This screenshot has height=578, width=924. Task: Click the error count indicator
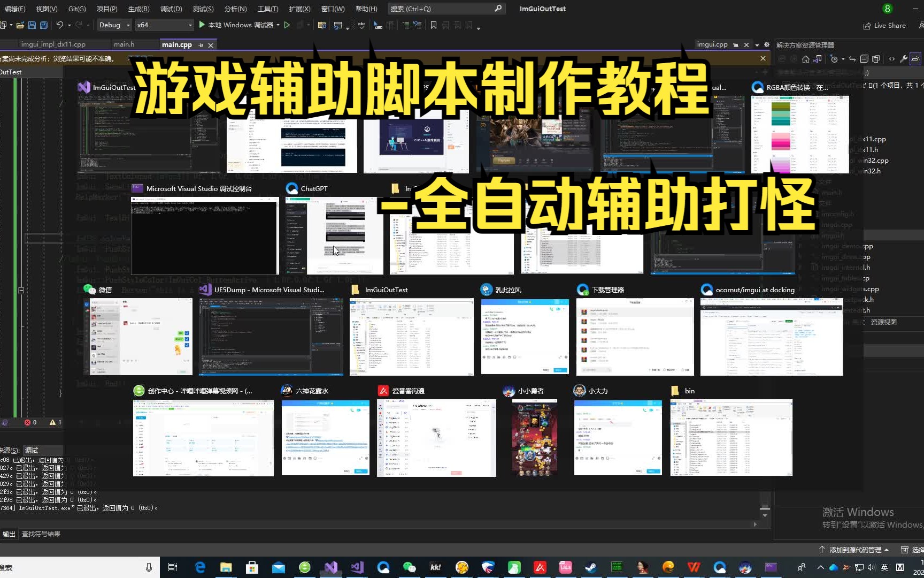coord(30,422)
